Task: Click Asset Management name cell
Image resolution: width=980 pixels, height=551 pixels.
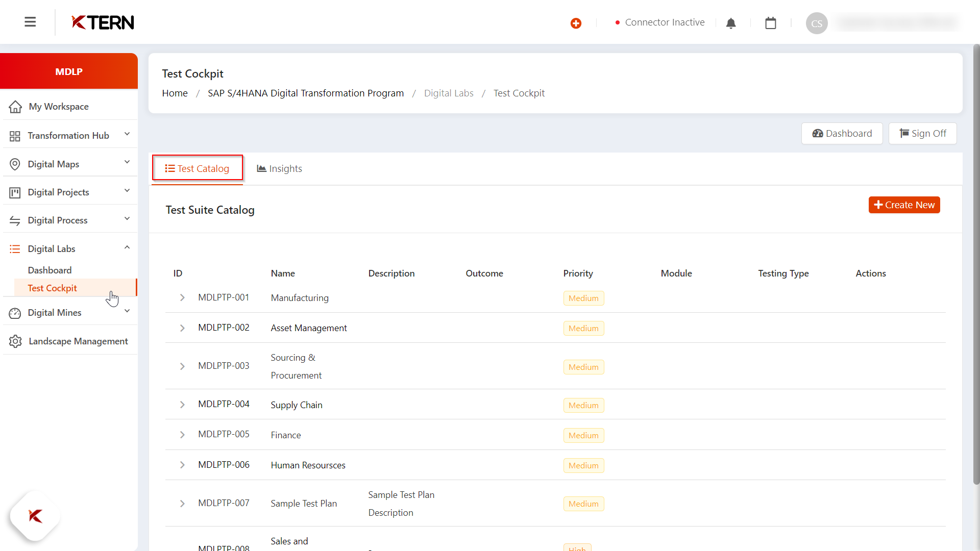Action: click(309, 328)
